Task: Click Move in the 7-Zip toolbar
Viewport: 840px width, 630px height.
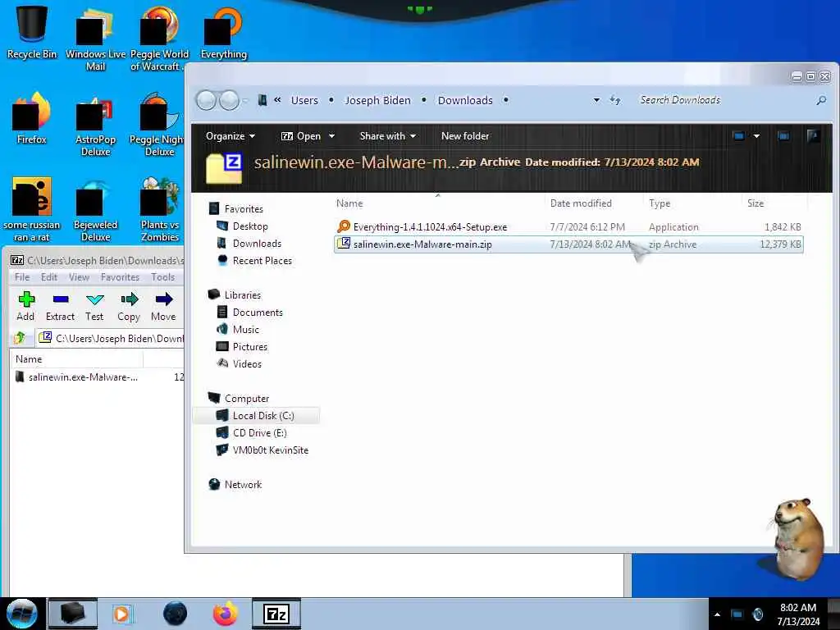Action: pyautogui.click(x=163, y=307)
